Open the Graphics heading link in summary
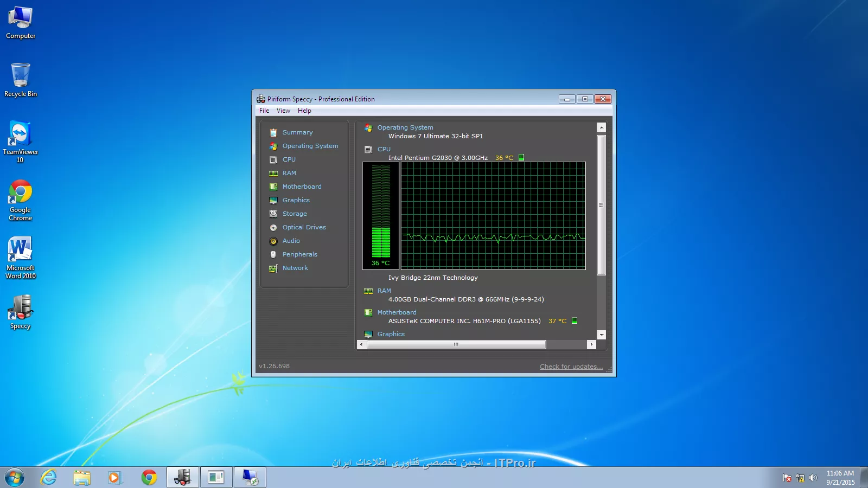The width and height of the screenshot is (868, 488). [x=391, y=334]
